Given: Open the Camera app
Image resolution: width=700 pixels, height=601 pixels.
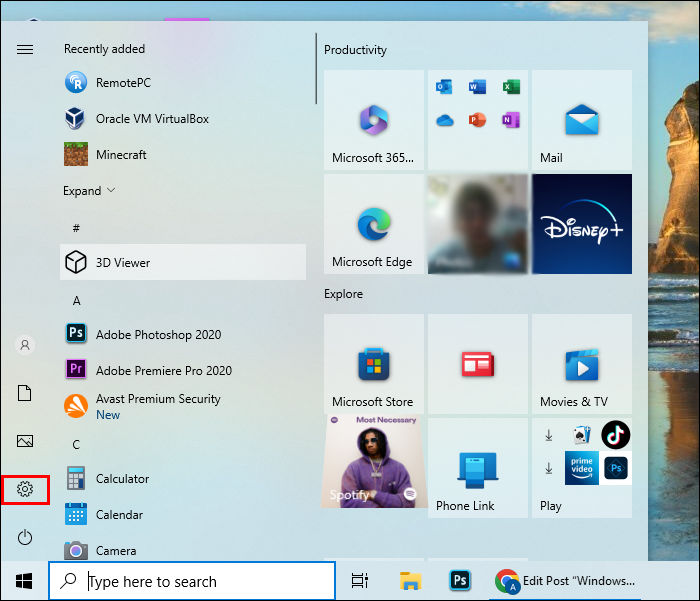Looking at the screenshot, I should (x=183, y=550).
